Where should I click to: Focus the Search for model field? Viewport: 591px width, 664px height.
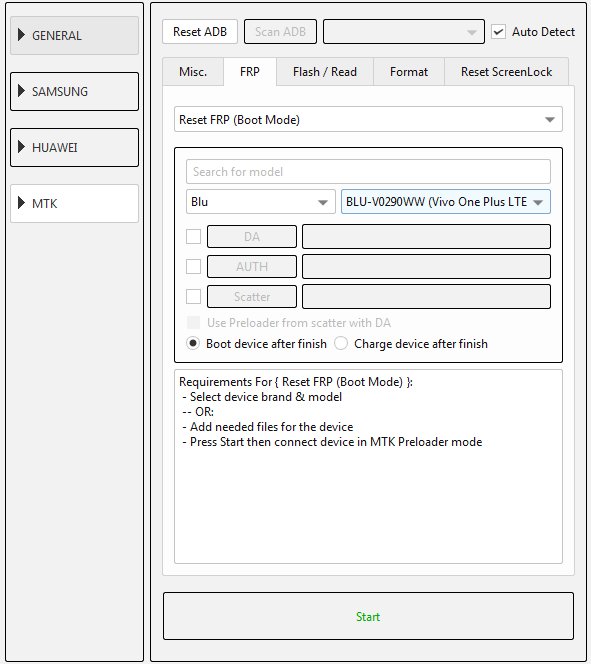click(x=368, y=172)
